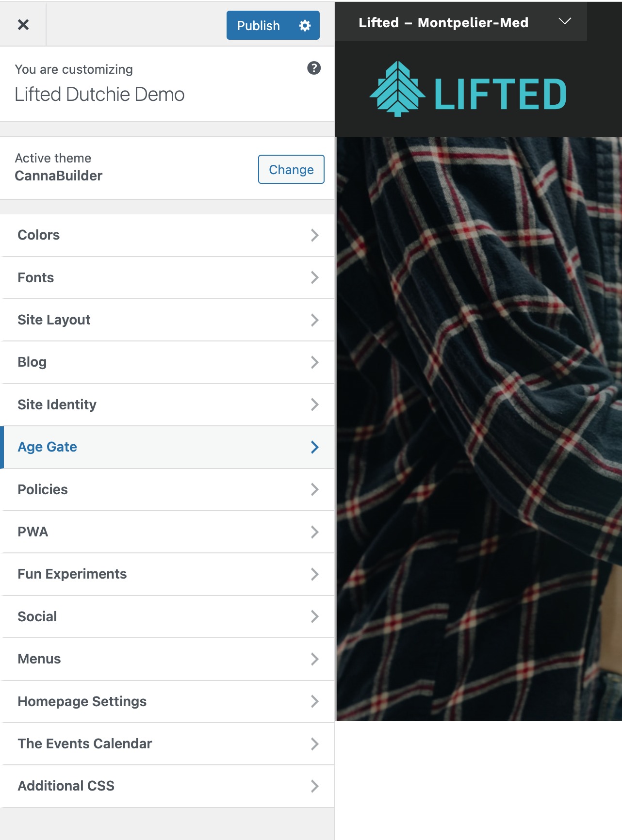Click the PWA section chevron
622x840 pixels.
pos(314,532)
